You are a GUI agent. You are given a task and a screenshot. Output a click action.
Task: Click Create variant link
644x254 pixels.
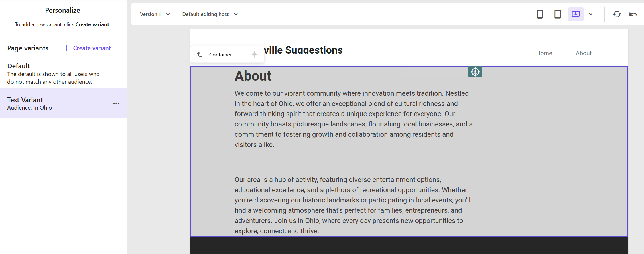pos(92,48)
